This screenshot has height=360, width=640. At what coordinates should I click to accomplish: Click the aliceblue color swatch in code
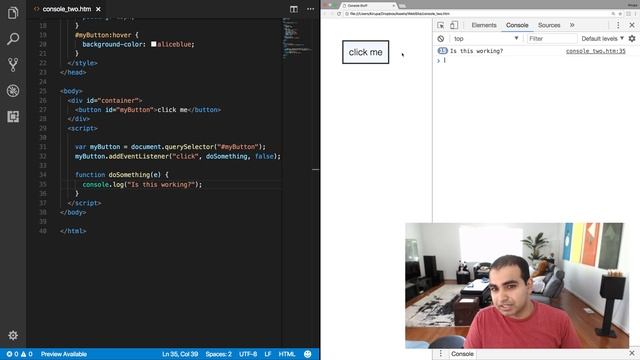point(153,44)
